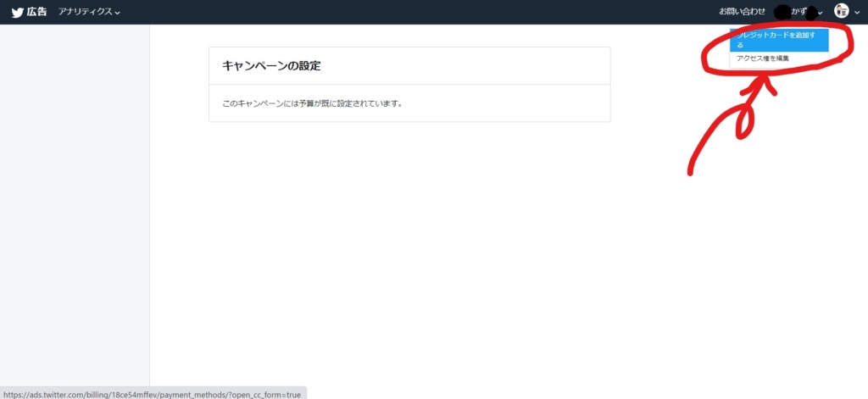The width and height of the screenshot is (868, 399).
Task: Open the アナリティクス dropdown menu
Action: click(89, 12)
